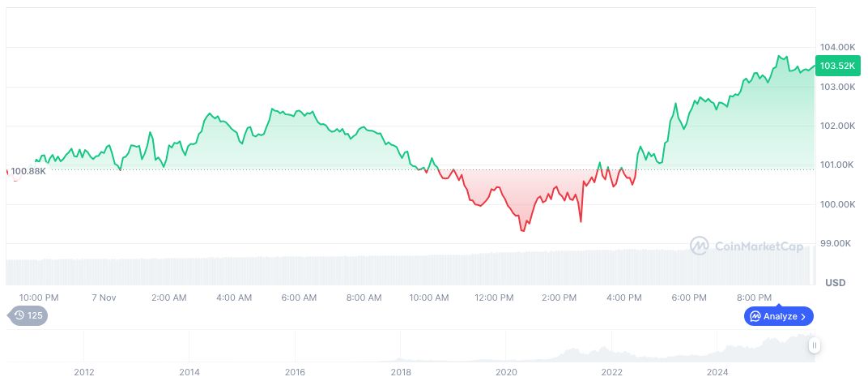Click the 8:00 PM time axis label
The height and width of the screenshot is (381, 868).
pos(754,298)
